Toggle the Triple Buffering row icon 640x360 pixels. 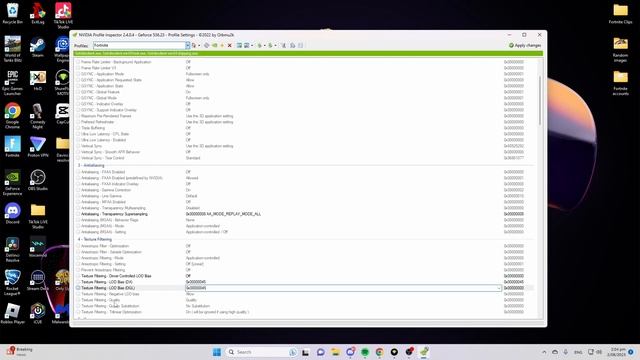tap(78, 128)
